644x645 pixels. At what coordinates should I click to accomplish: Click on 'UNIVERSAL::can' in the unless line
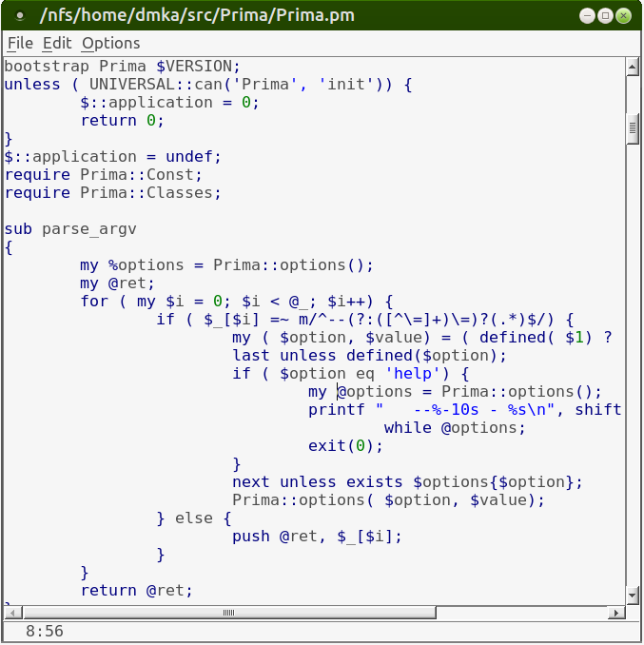click(155, 85)
